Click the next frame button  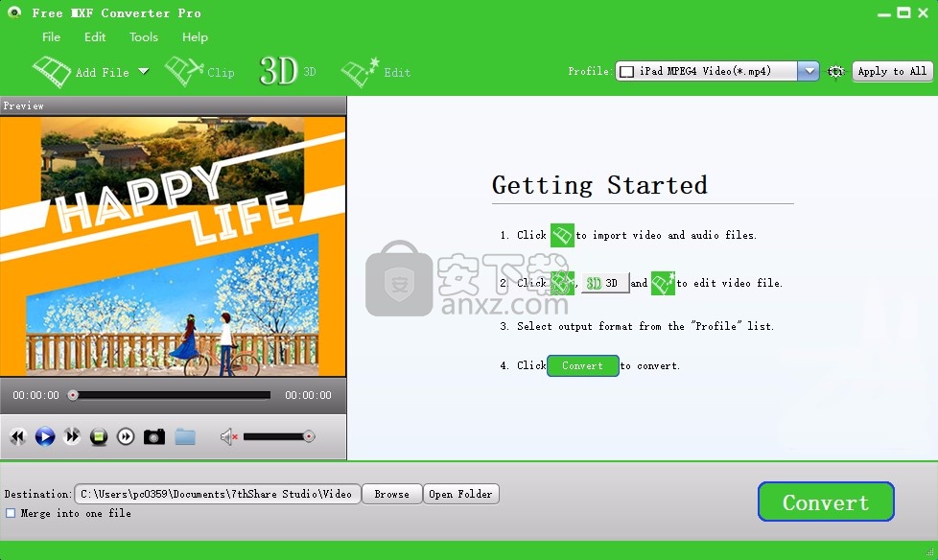pos(126,436)
